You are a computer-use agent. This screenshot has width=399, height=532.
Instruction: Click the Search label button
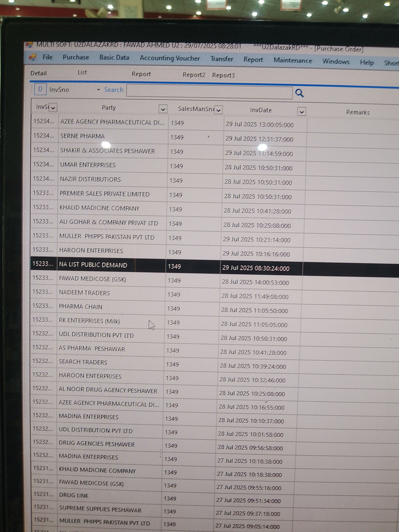tap(114, 90)
